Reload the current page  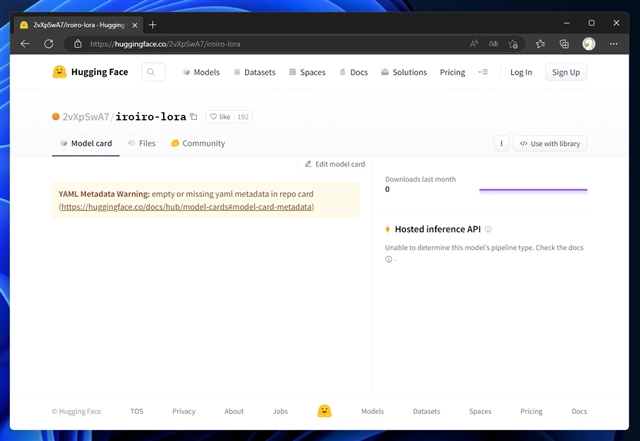(x=49, y=44)
